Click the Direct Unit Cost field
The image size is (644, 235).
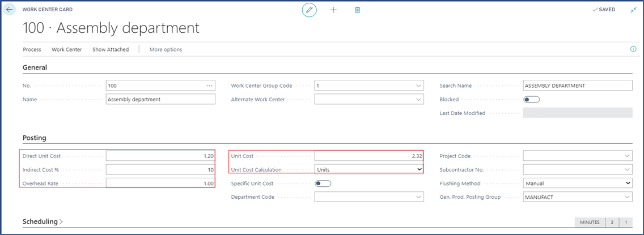tap(160, 156)
